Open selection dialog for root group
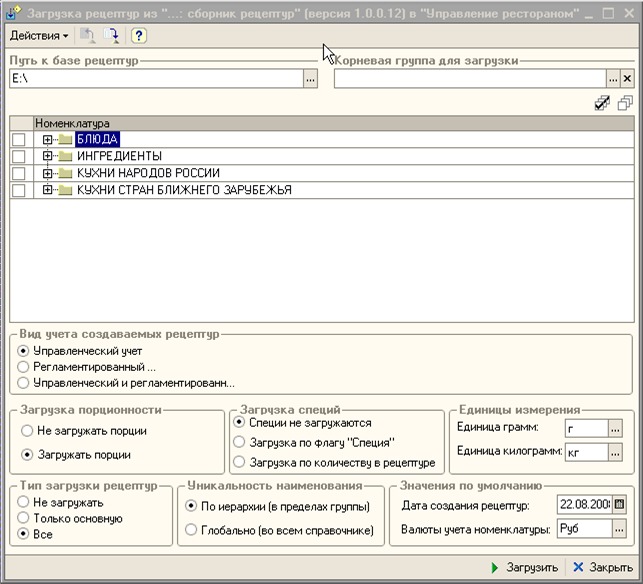This screenshot has width=643, height=584. click(x=613, y=78)
